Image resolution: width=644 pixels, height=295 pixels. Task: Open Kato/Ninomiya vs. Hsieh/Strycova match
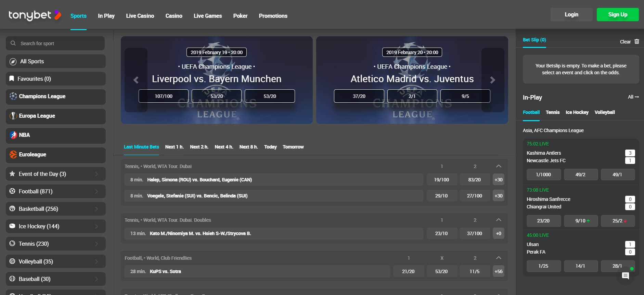[x=274, y=233]
